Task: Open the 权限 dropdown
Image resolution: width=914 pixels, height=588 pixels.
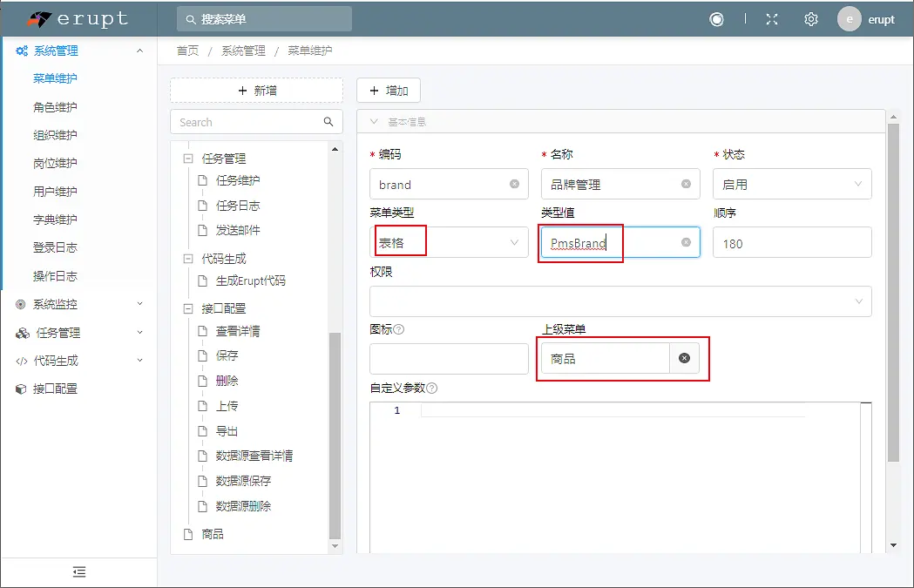Action: click(x=620, y=301)
